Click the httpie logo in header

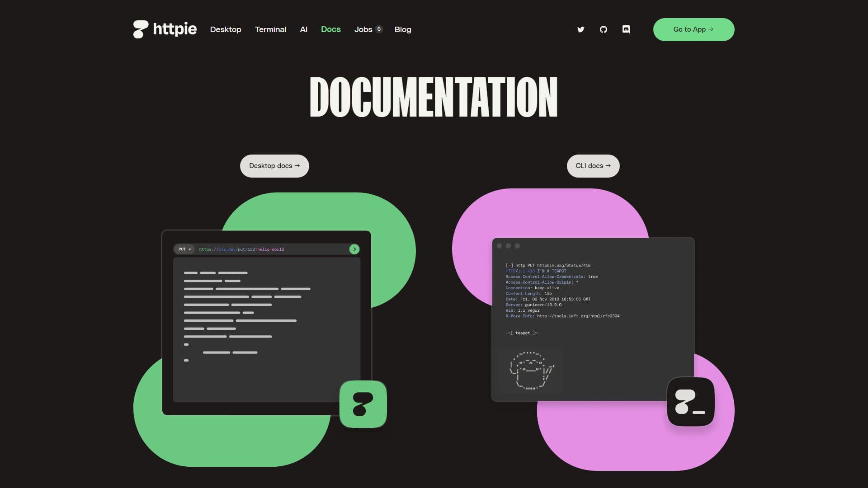click(x=165, y=29)
